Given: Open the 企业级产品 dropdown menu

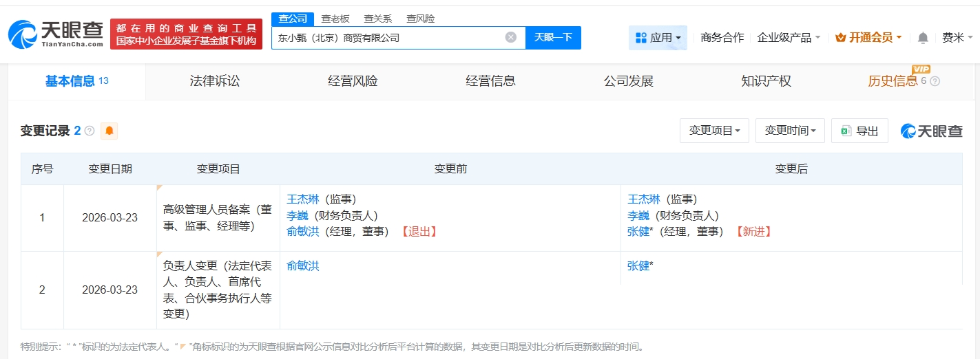Looking at the screenshot, I should coord(789,38).
